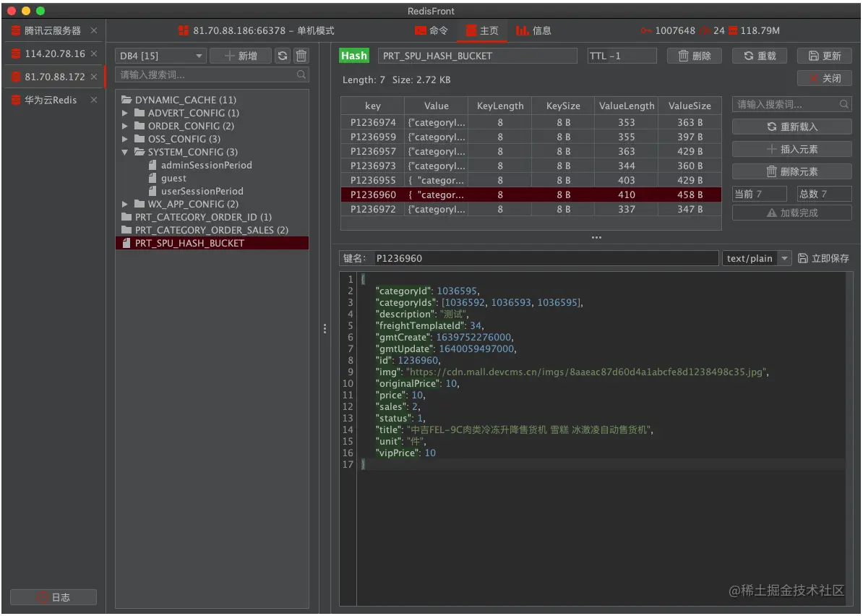Screen dimensions: 863x616
Task: Click the 总数 7 total count field
Action: 824,194
